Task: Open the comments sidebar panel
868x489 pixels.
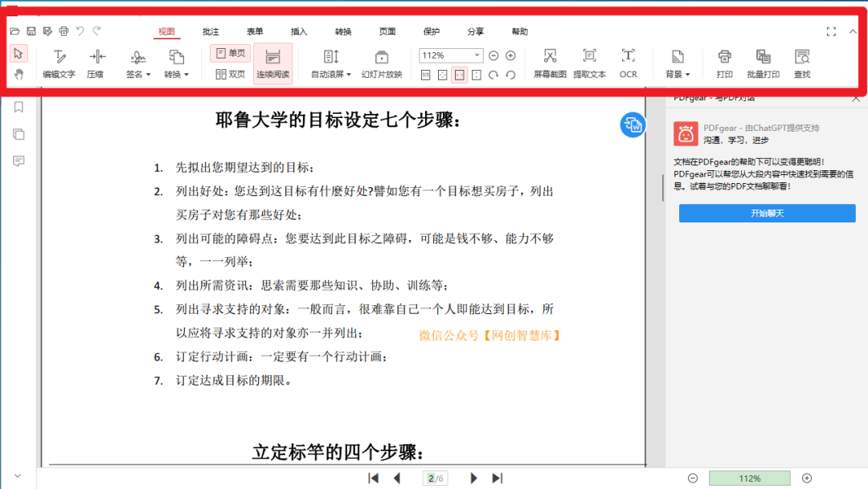Action: click(x=18, y=161)
